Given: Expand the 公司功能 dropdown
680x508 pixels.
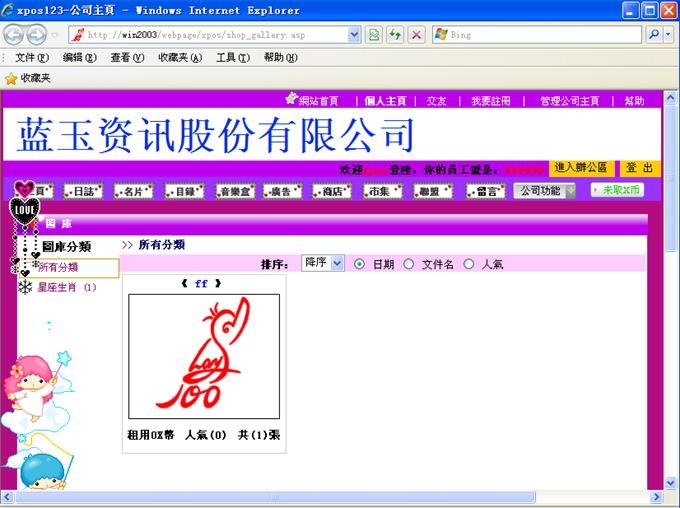Looking at the screenshot, I should pyautogui.click(x=545, y=191).
